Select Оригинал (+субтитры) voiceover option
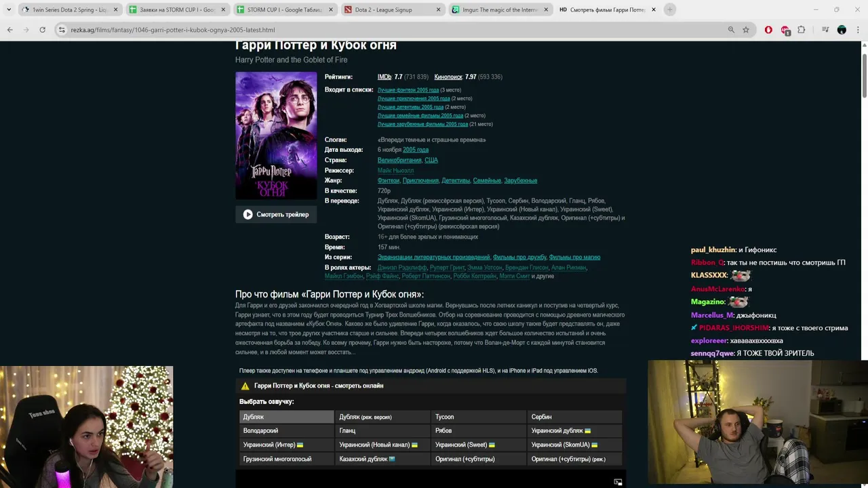868x488 pixels. click(479, 459)
